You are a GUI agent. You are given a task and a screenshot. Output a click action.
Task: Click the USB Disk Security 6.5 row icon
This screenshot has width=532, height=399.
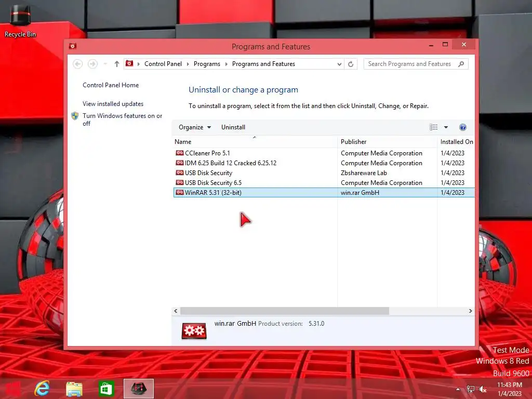pos(179,182)
